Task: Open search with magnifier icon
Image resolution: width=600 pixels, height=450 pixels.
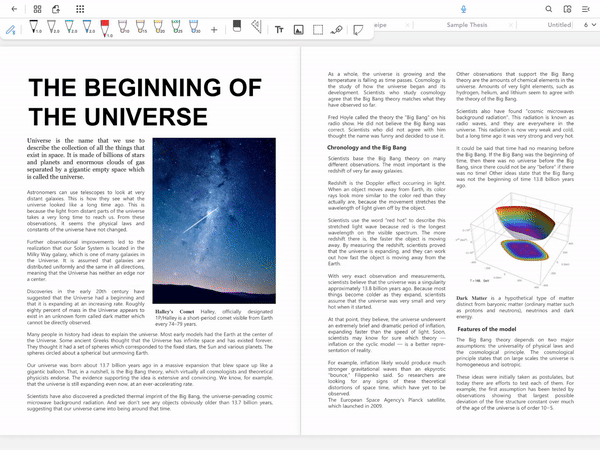Action: point(548,9)
